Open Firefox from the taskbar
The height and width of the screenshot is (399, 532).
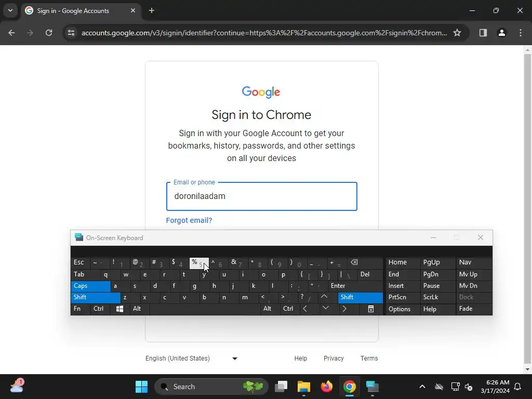(327, 387)
